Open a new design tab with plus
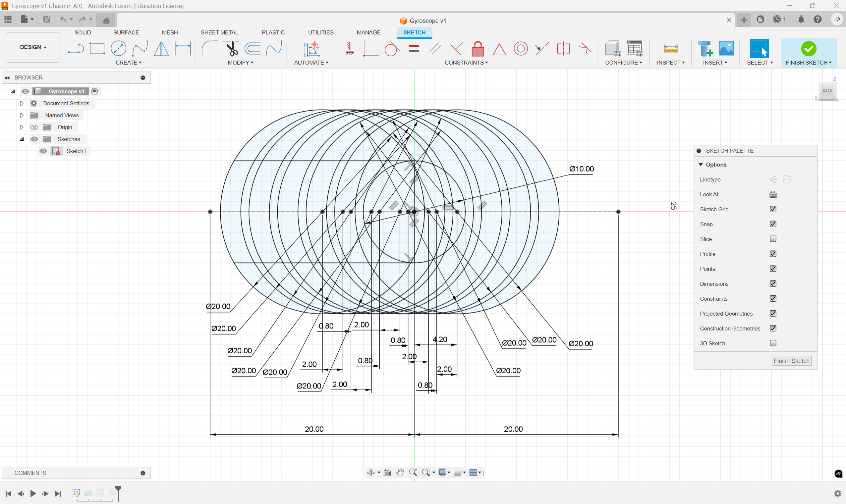Screen dimensions: 846x504 click(x=744, y=20)
